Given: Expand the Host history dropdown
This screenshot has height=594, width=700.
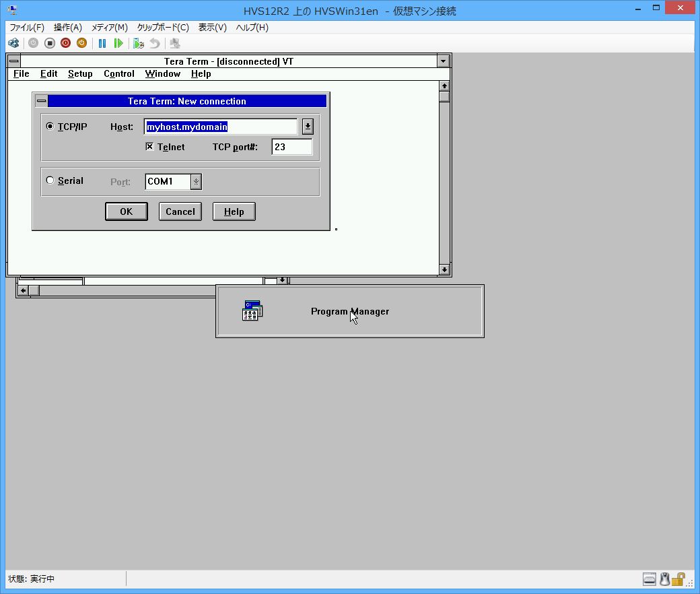Looking at the screenshot, I should point(308,127).
